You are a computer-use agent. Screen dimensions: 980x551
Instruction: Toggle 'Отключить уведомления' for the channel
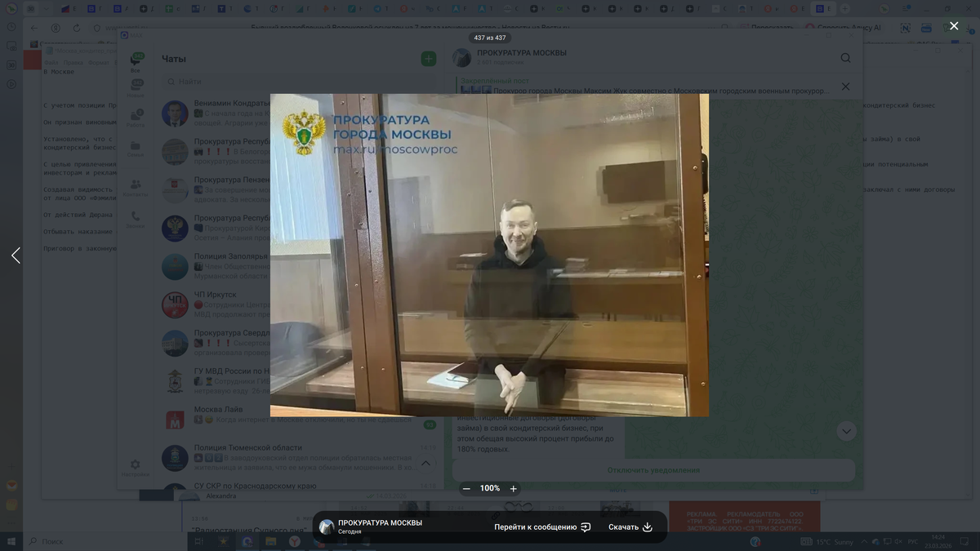(x=653, y=470)
